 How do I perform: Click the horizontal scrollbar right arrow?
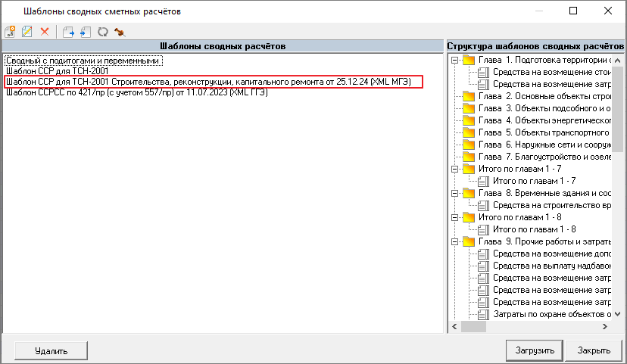(x=604, y=327)
